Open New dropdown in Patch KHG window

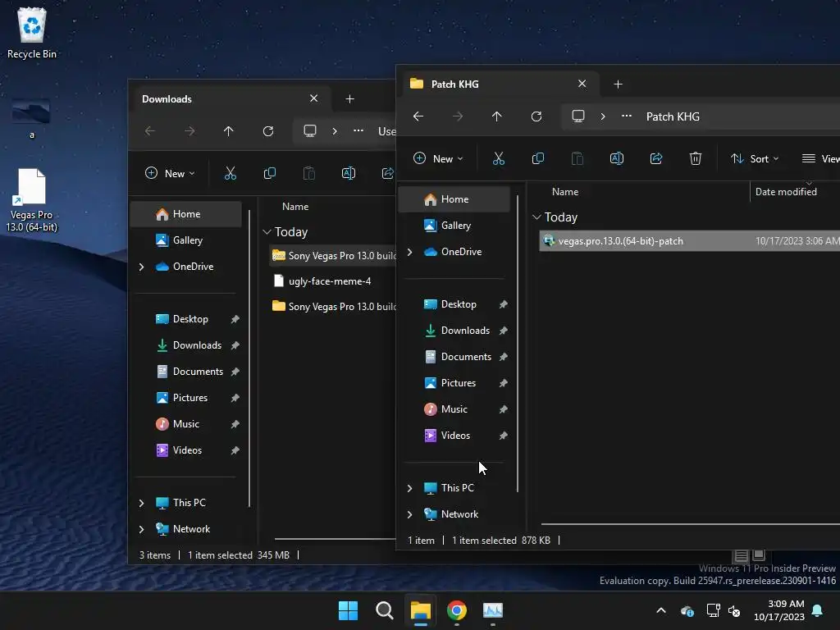[x=438, y=158]
